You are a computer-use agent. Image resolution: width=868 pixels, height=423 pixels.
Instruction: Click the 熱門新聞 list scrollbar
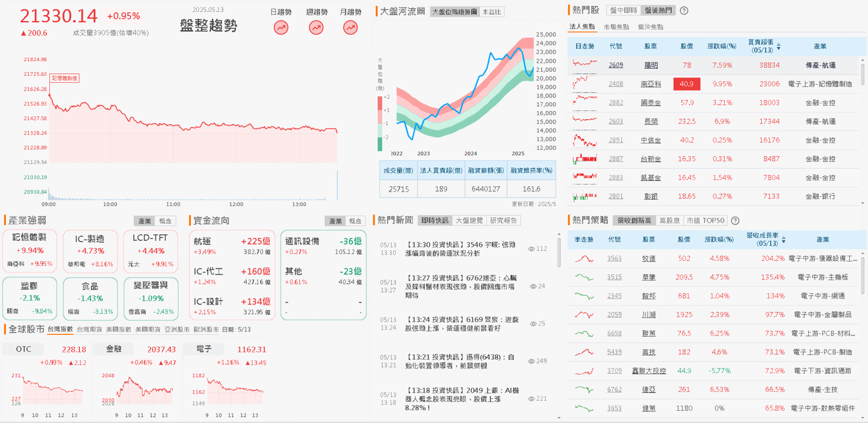(559, 251)
